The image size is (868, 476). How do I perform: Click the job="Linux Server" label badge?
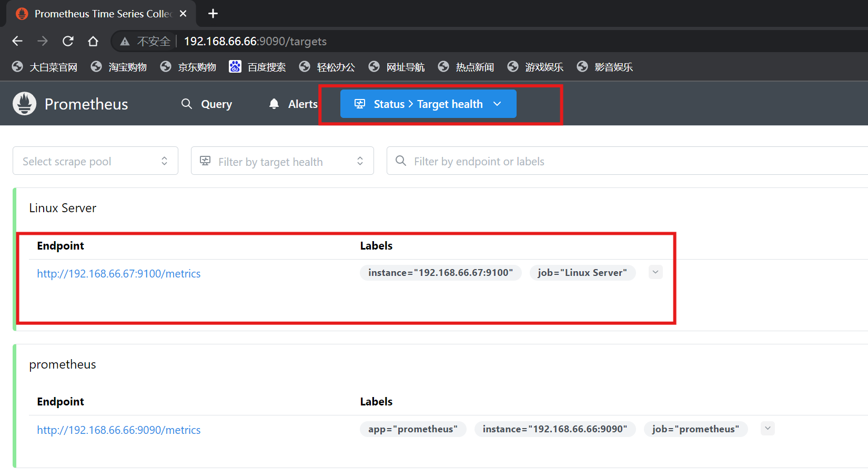pos(582,273)
